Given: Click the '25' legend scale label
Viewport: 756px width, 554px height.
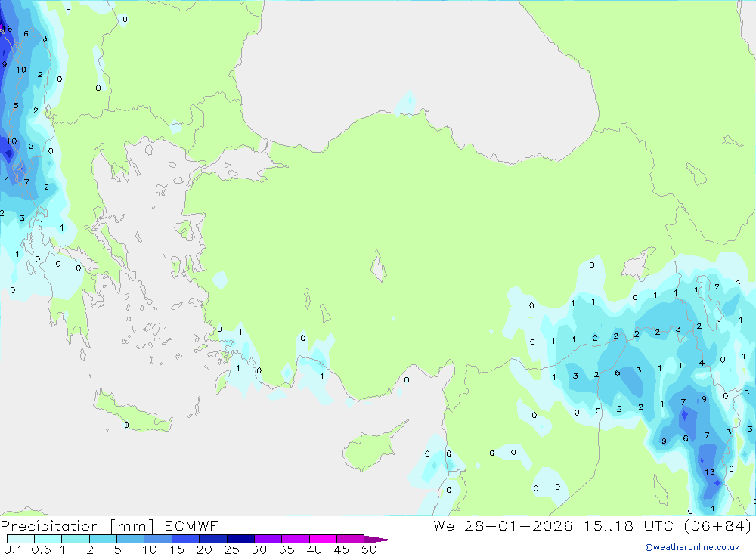Looking at the screenshot, I should 231,549.
